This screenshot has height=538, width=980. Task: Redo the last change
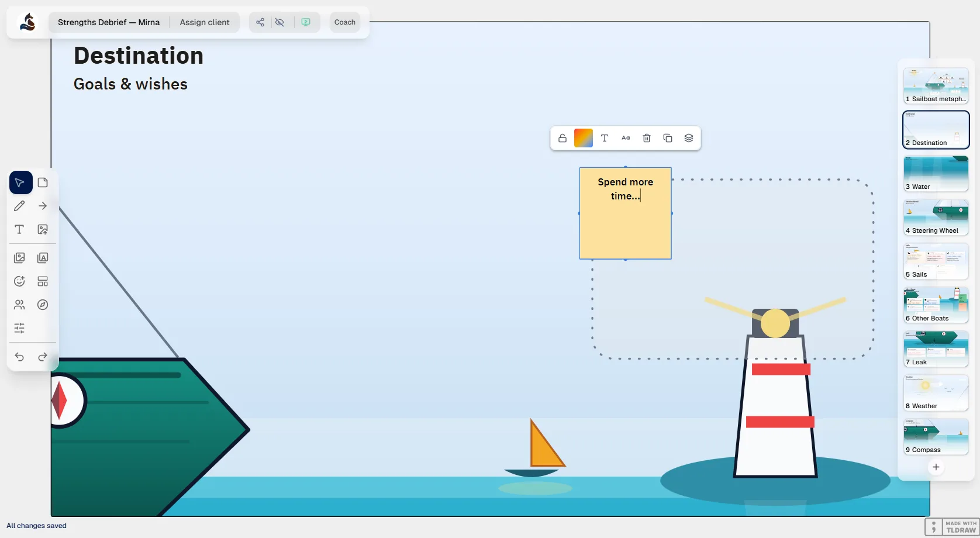click(x=43, y=357)
